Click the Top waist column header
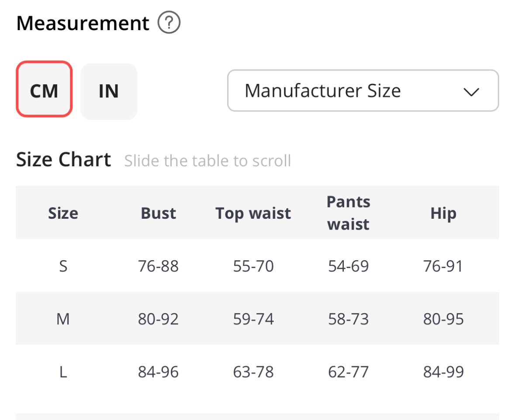This screenshot has height=420, width=515. tap(253, 213)
